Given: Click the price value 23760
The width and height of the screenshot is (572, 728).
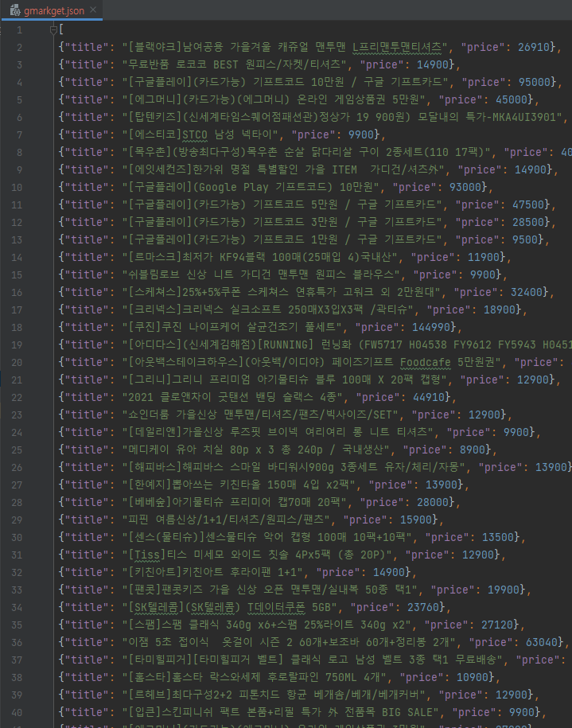Looking at the screenshot, I should click(423, 607).
